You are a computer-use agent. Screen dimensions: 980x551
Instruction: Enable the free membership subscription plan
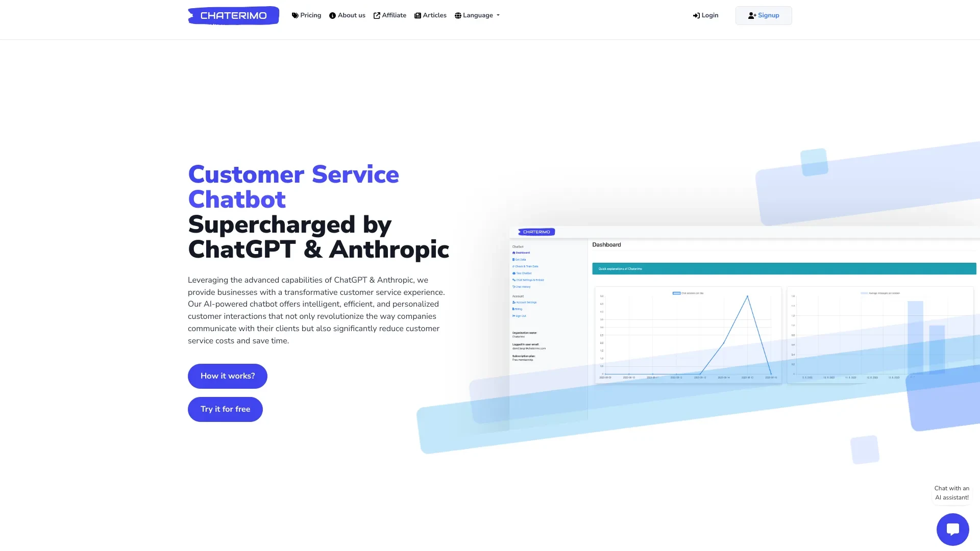point(523,359)
